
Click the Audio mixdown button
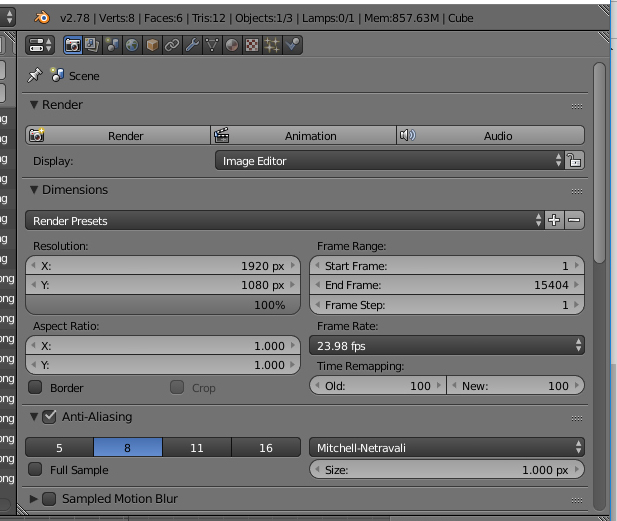point(490,135)
